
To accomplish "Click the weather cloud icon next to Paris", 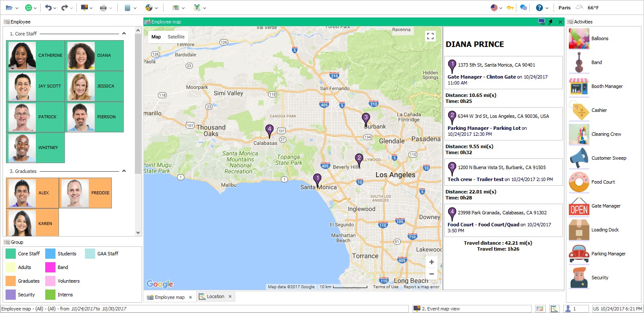I will click(579, 7).
